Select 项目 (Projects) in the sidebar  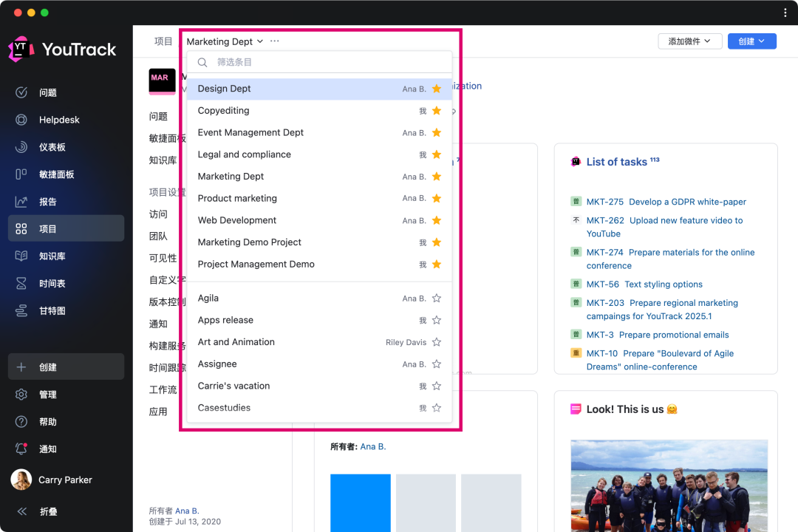click(x=66, y=228)
